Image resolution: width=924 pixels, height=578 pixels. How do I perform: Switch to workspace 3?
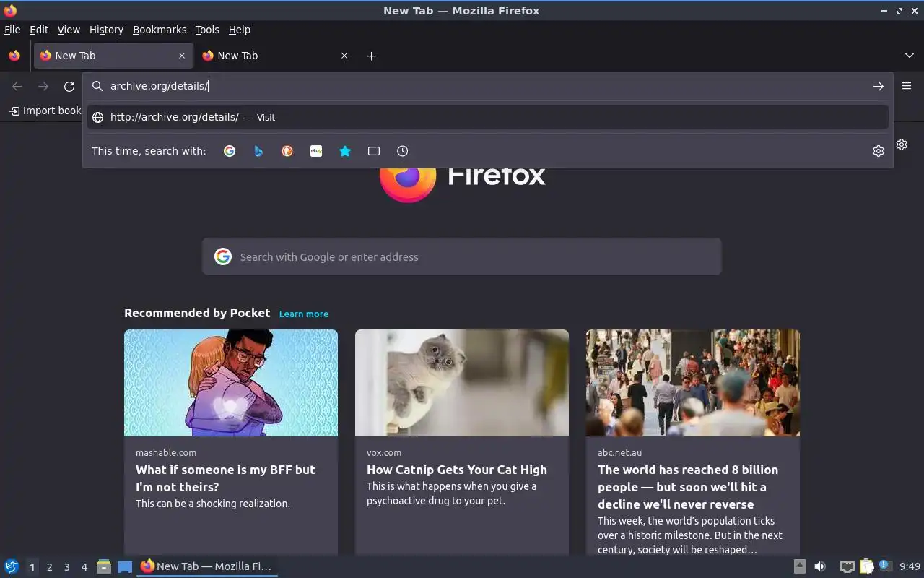[66, 567]
